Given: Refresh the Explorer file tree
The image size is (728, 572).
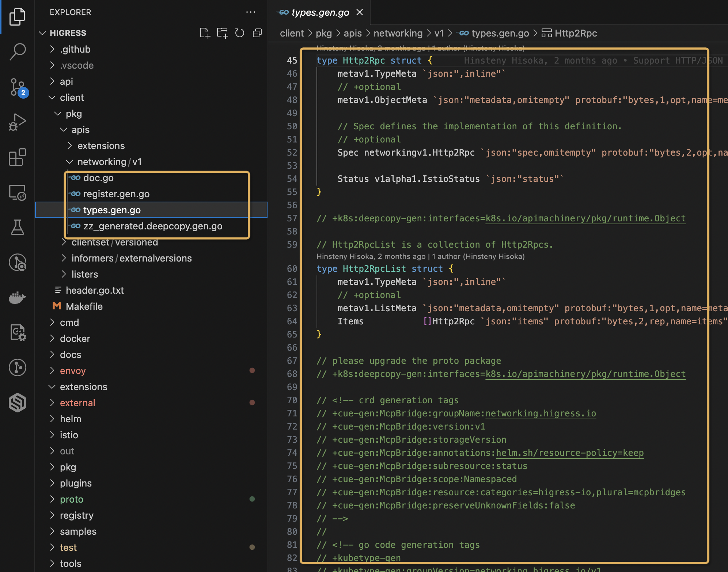Looking at the screenshot, I should (x=240, y=33).
